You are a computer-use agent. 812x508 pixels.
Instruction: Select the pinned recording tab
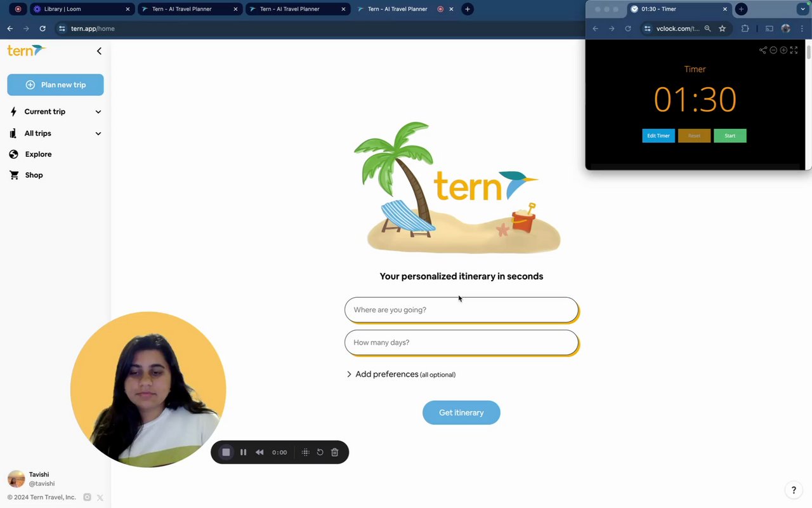pos(18,9)
